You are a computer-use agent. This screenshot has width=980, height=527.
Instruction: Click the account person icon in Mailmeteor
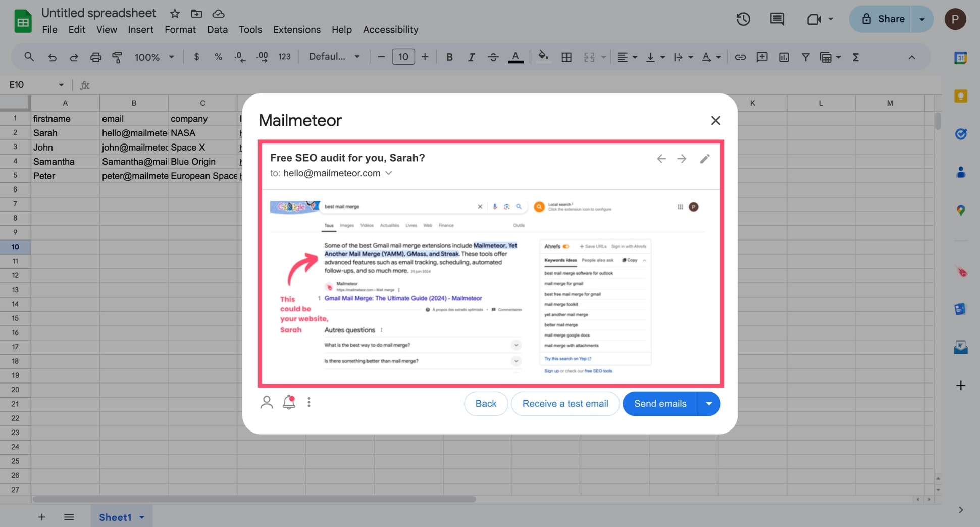pyautogui.click(x=267, y=402)
